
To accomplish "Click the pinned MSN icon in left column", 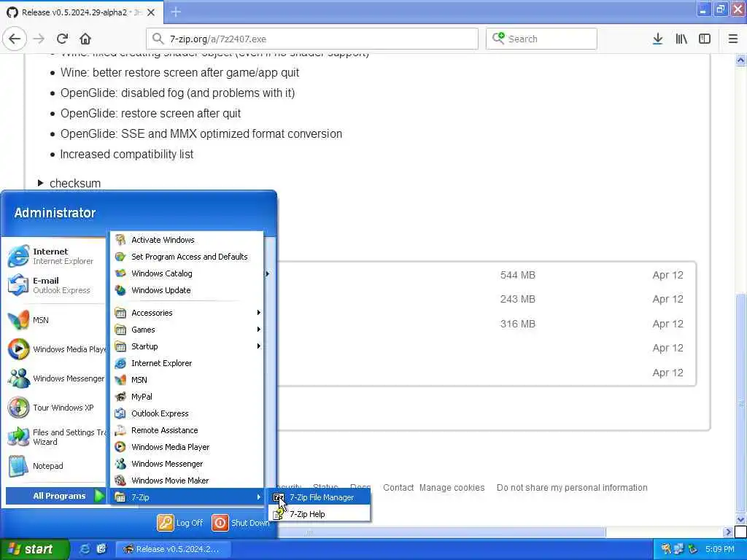I will pyautogui.click(x=18, y=320).
